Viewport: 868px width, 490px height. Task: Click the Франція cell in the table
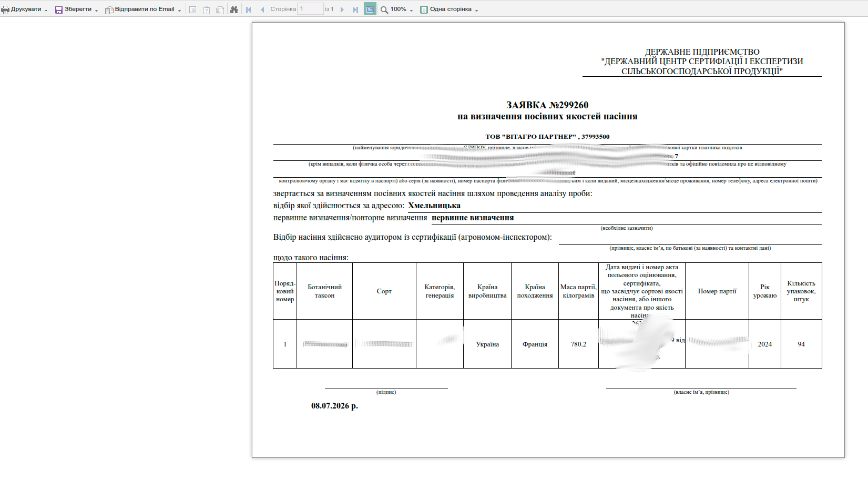click(x=535, y=344)
